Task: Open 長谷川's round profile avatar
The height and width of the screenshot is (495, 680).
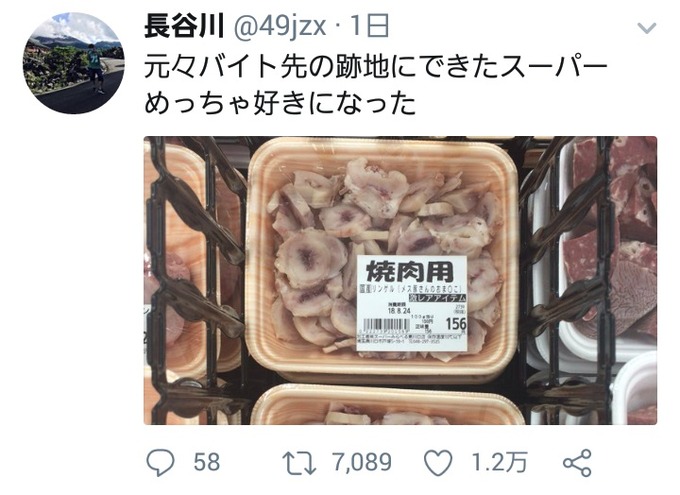Action: pyautogui.click(x=74, y=63)
